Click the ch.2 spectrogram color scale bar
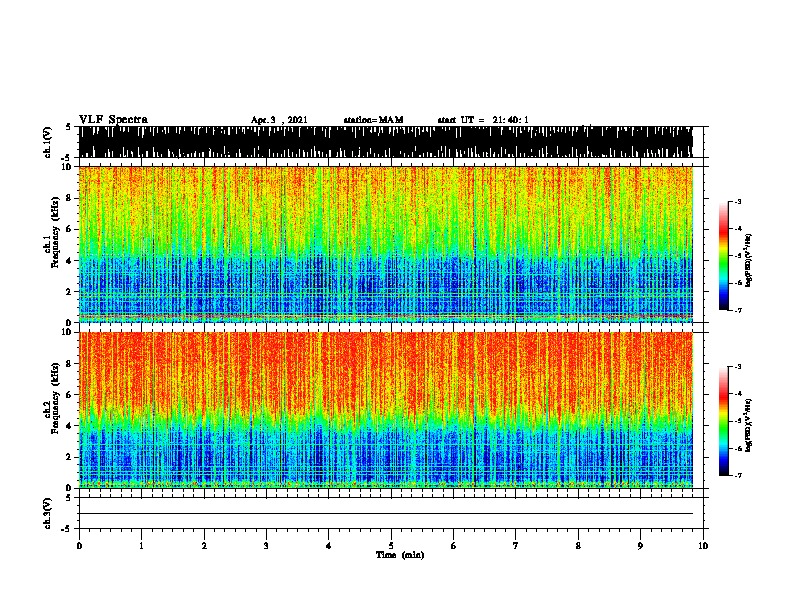 tap(724, 421)
